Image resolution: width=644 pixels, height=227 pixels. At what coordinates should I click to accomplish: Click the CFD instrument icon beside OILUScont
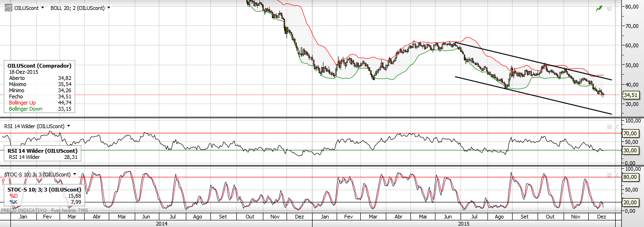click(7, 8)
